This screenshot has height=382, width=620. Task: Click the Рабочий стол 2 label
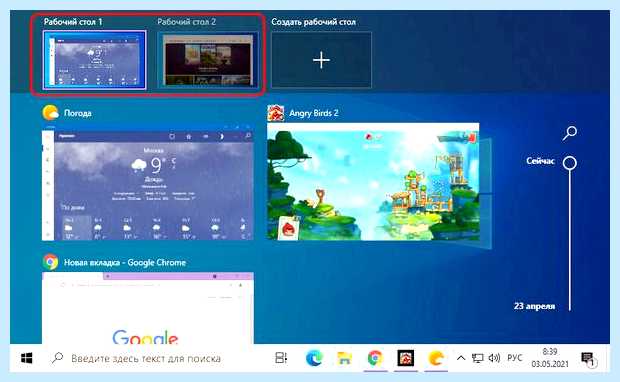pyautogui.click(x=187, y=22)
